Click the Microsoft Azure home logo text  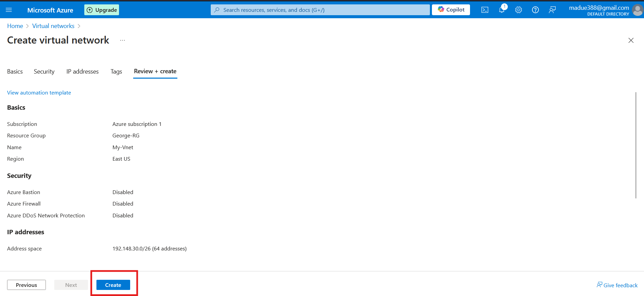click(x=50, y=10)
